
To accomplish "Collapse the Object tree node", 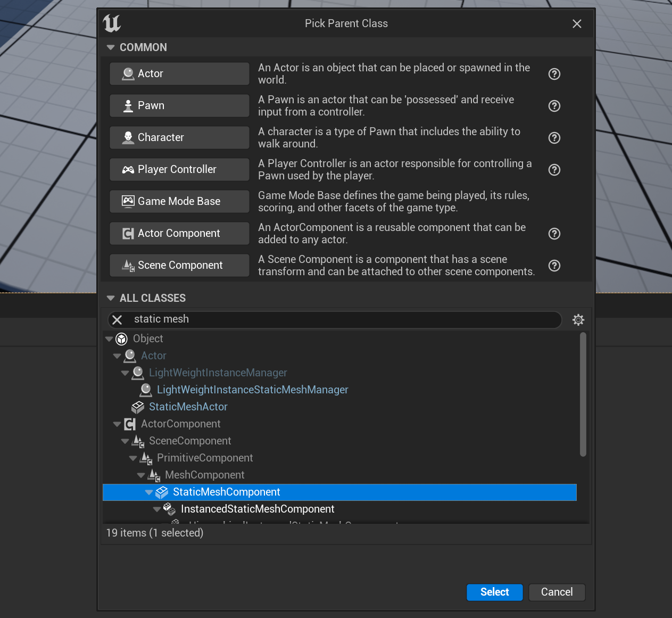I will (x=109, y=339).
